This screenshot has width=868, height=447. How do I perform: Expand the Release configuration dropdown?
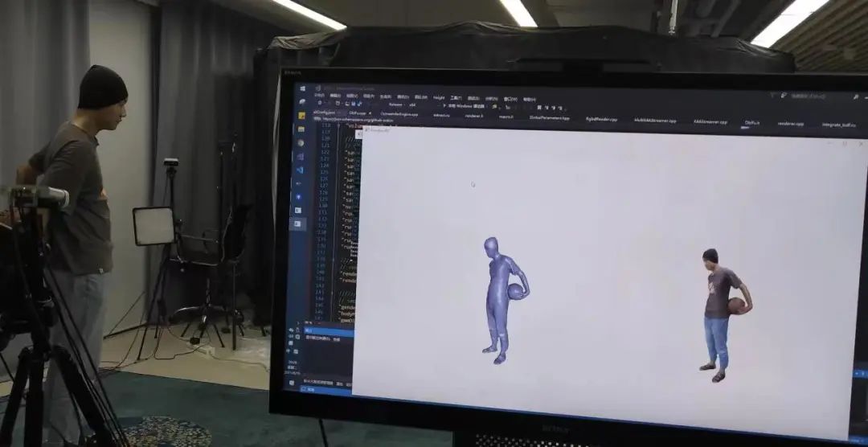(x=396, y=105)
